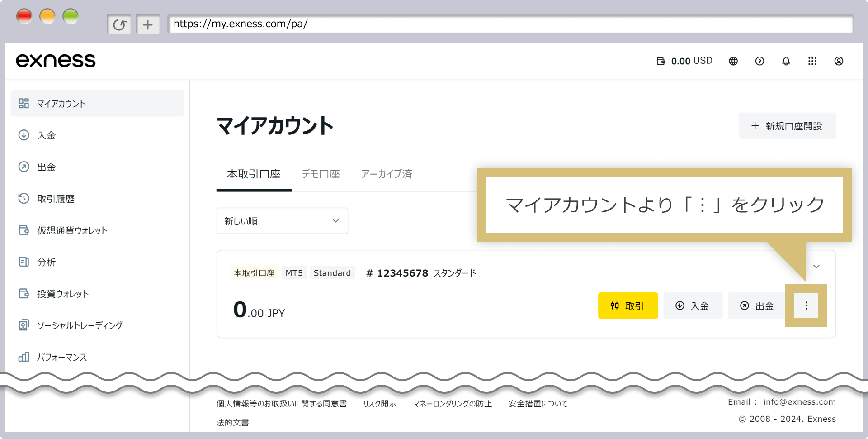Open the notifications bell icon
Screen dimensions: 868x439
(x=786, y=61)
